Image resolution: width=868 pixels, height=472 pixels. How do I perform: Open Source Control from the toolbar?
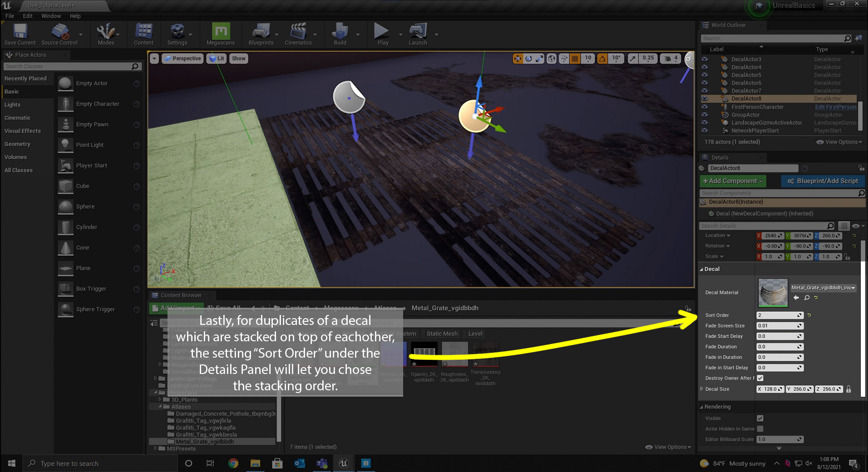point(59,34)
